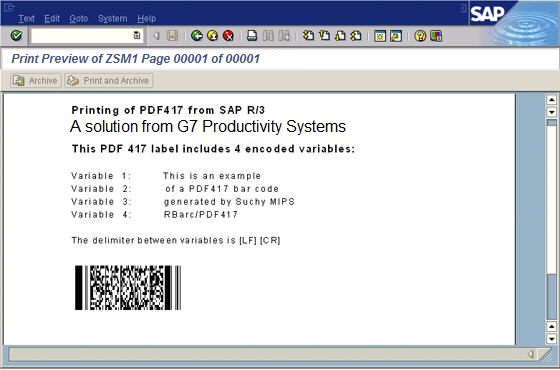Jump to Last Page icon
Screen dimensions: 560x370
[x=356, y=35]
